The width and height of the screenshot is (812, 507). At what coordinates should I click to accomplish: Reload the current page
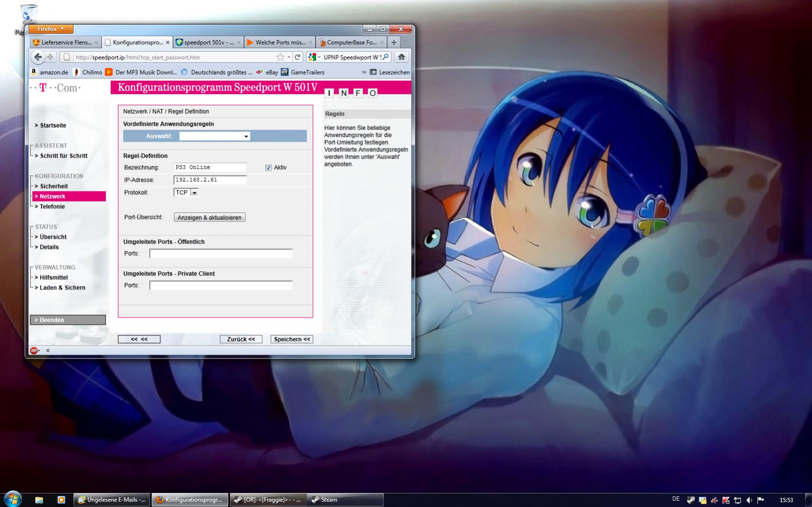coord(298,57)
